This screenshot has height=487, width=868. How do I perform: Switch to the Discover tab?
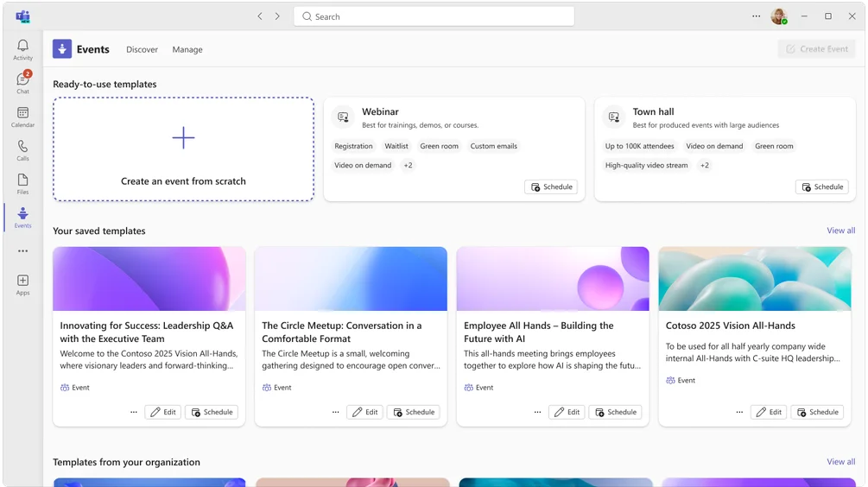coord(142,49)
